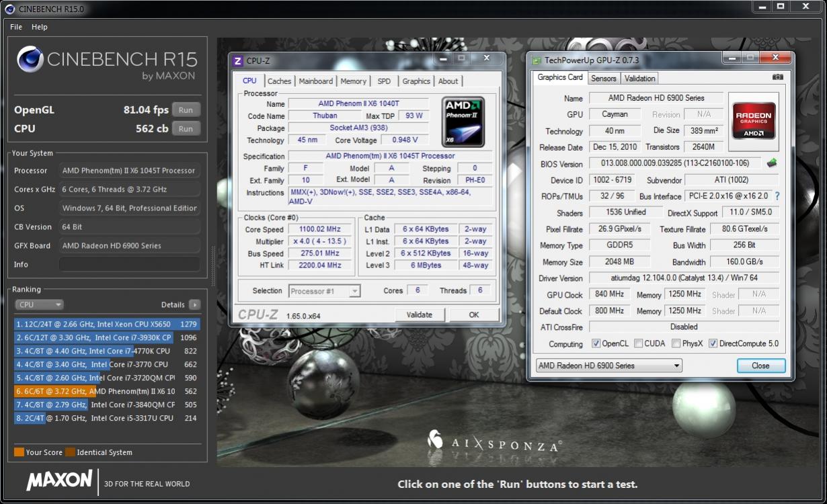
Task: Select the Intel Core i5-3317U ranking row
Action: [x=107, y=418]
